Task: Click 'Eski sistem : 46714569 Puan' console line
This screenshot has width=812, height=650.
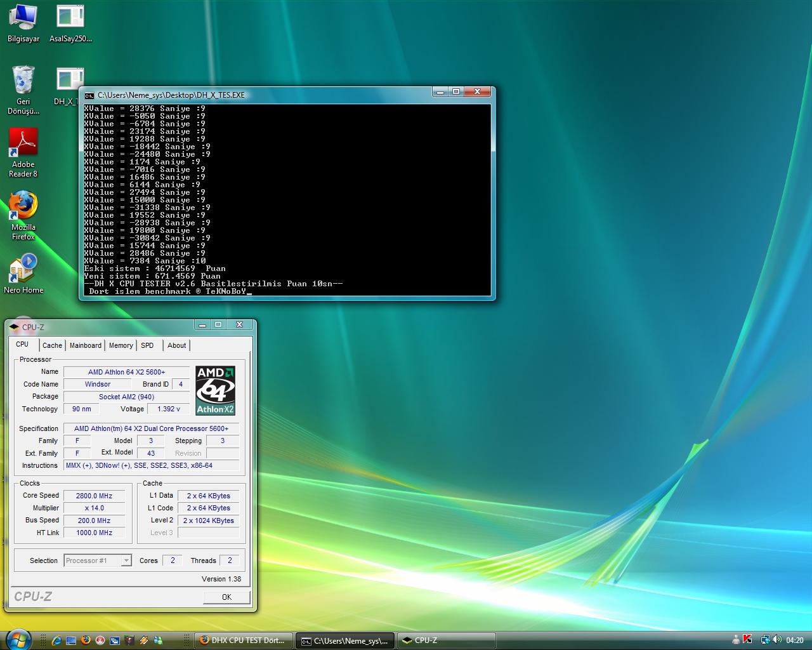Action: (x=155, y=269)
